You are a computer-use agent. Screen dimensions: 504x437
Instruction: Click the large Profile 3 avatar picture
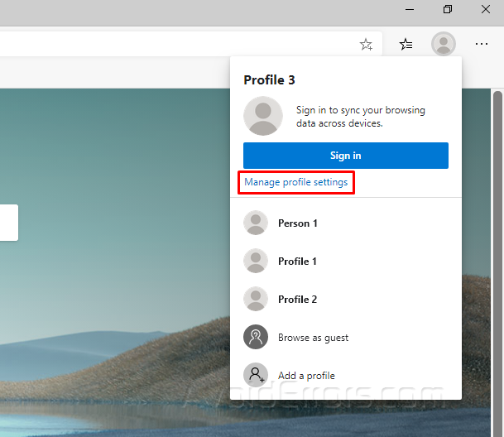[x=263, y=116]
